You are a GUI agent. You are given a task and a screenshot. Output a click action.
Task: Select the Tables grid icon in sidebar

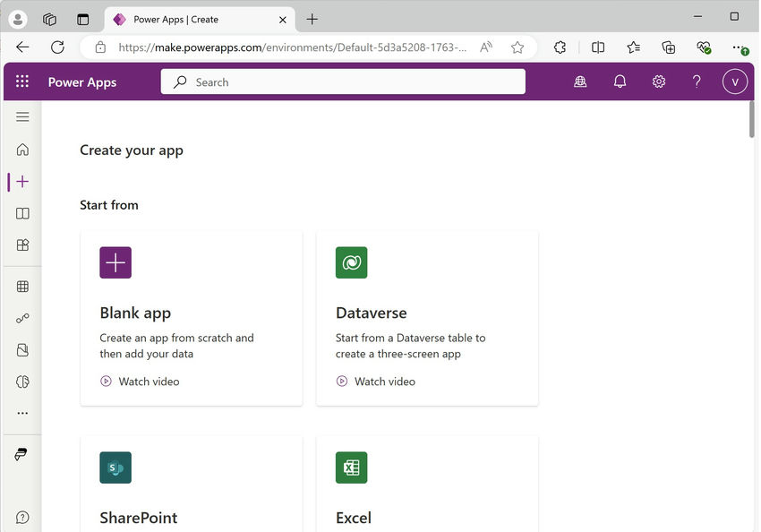click(22, 287)
